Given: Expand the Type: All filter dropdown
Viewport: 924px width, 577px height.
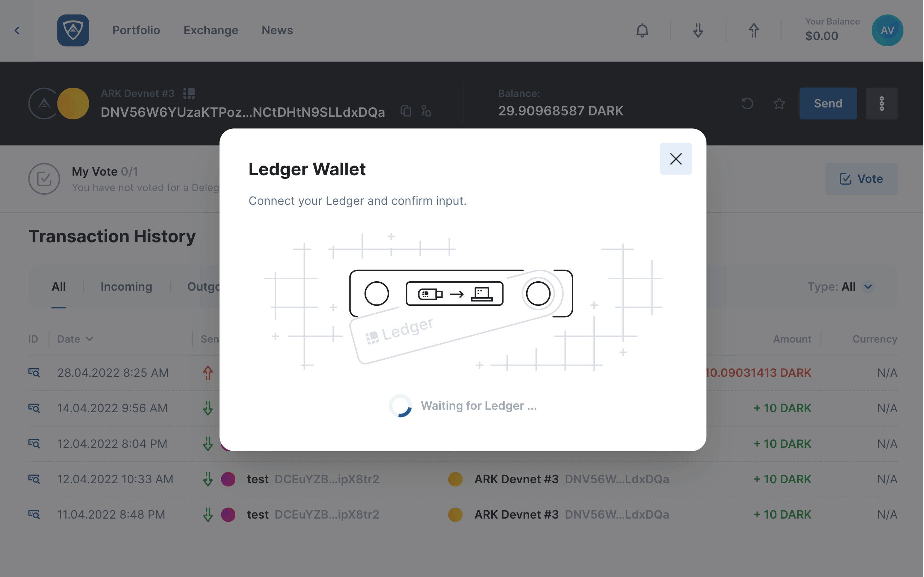Looking at the screenshot, I should click(867, 287).
